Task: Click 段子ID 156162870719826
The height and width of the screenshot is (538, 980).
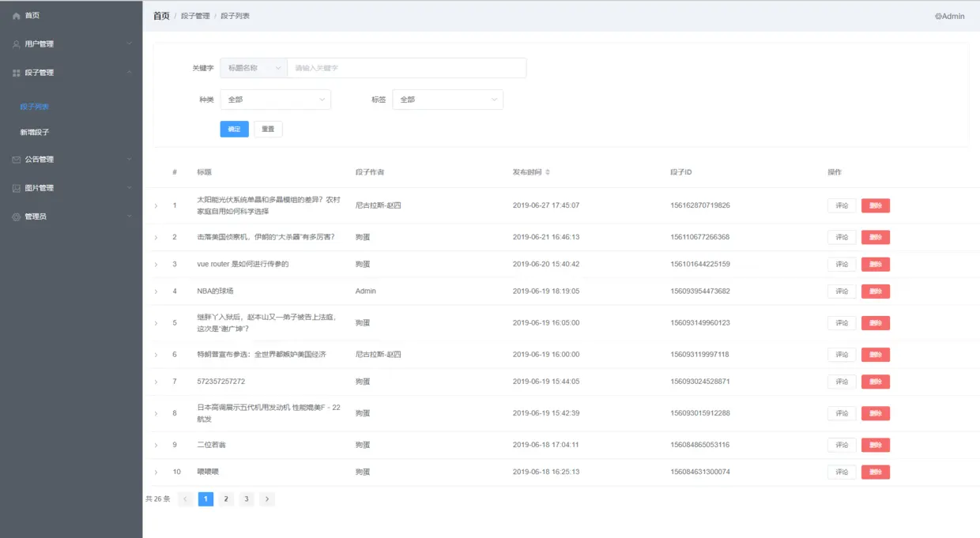Action: coord(700,205)
